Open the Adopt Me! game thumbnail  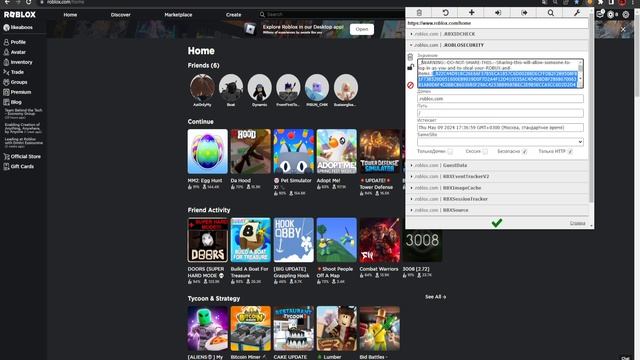(x=337, y=151)
